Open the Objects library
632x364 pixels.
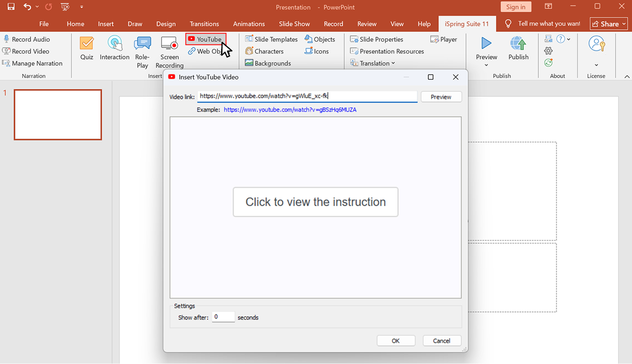click(320, 39)
